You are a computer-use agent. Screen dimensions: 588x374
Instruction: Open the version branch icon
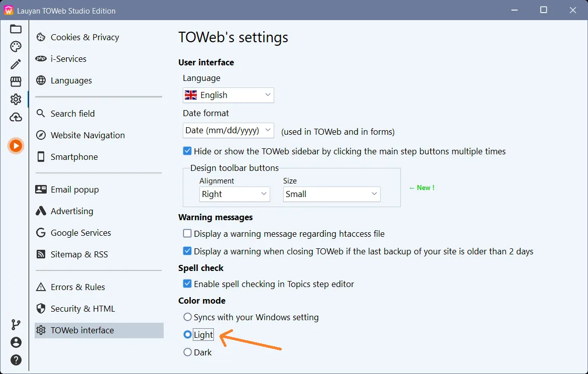point(16,325)
